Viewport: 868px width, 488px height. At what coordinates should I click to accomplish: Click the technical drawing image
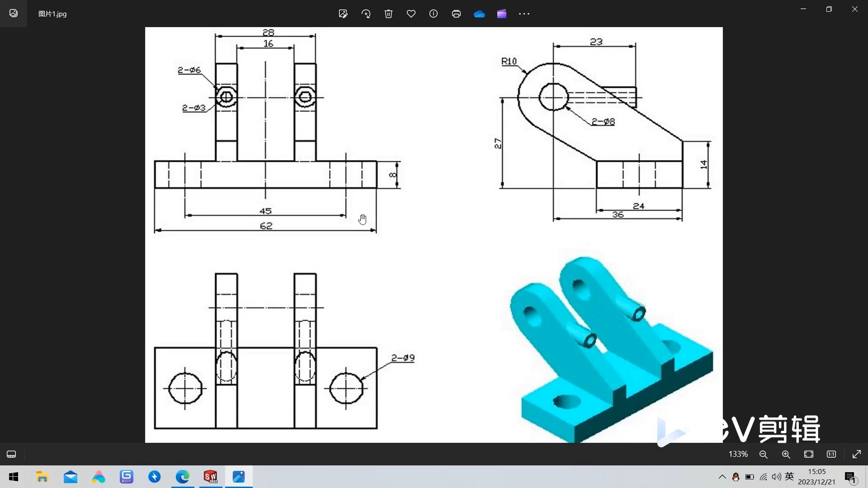433,235
